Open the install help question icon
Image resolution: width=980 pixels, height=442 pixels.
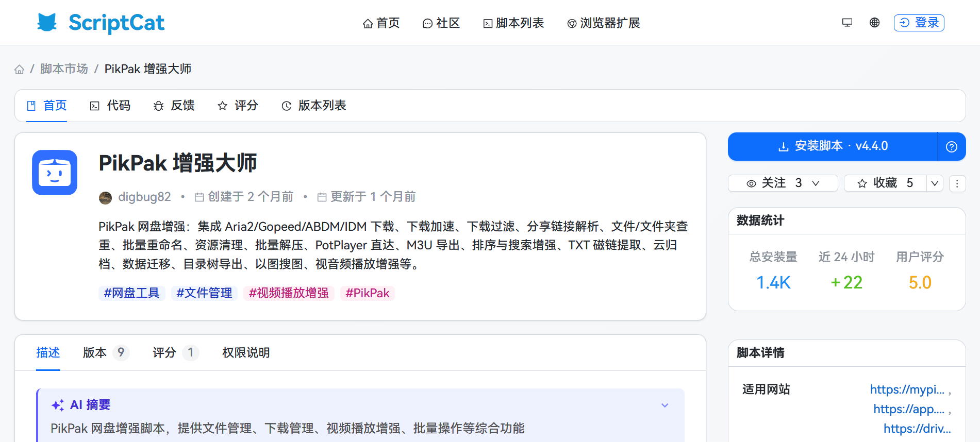(952, 147)
